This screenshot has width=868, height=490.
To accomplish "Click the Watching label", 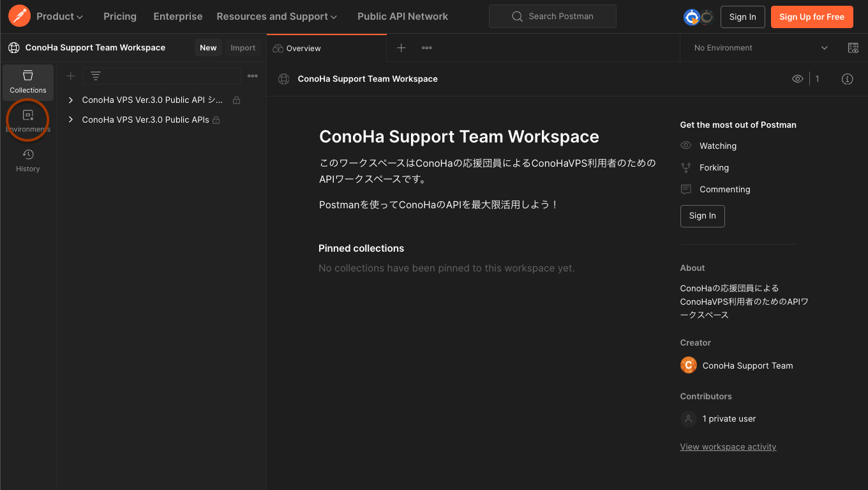I will pyautogui.click(x=718, y=146).
